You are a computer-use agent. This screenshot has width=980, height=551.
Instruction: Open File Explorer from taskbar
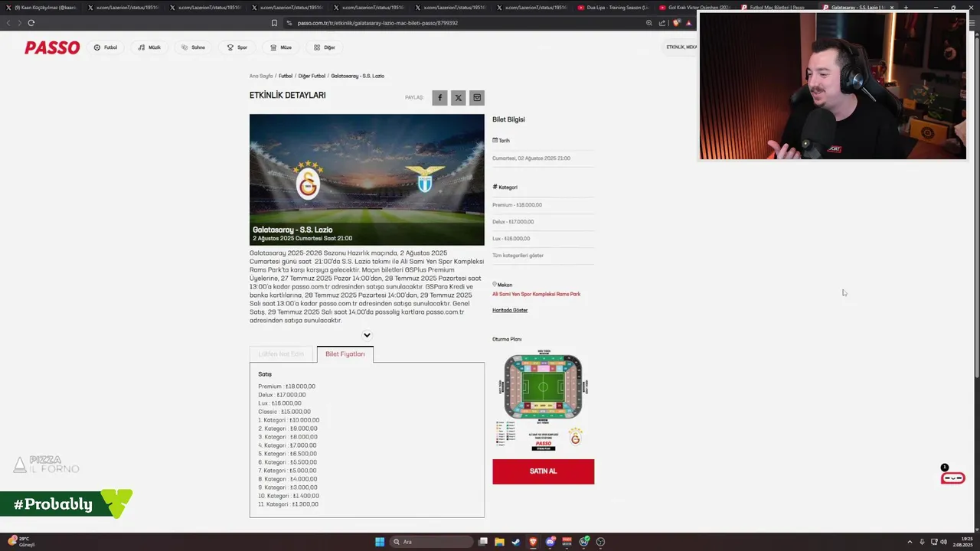(x=499, y=542)
